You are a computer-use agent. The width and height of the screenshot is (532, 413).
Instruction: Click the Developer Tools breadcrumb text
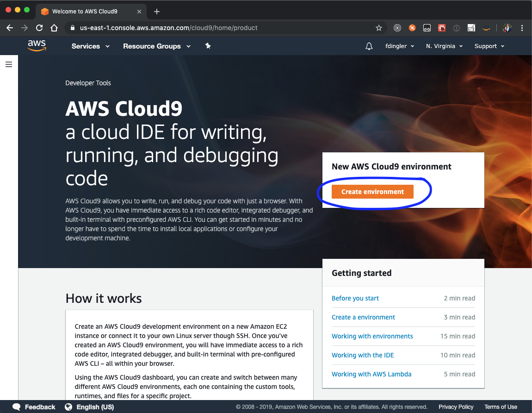tap(88, 83)
